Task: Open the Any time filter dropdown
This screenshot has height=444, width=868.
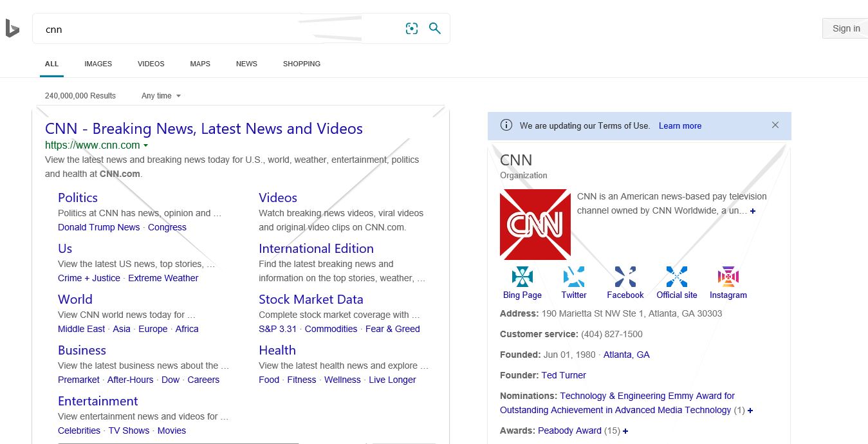Action: tap(161, 96)
